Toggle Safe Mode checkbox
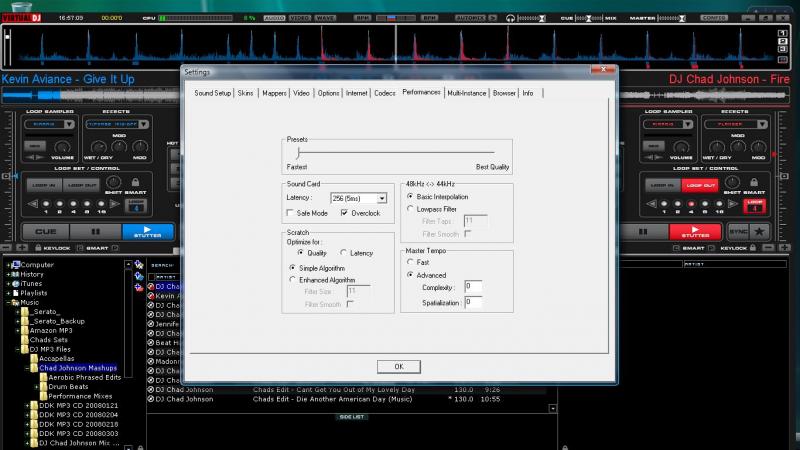 290,213
